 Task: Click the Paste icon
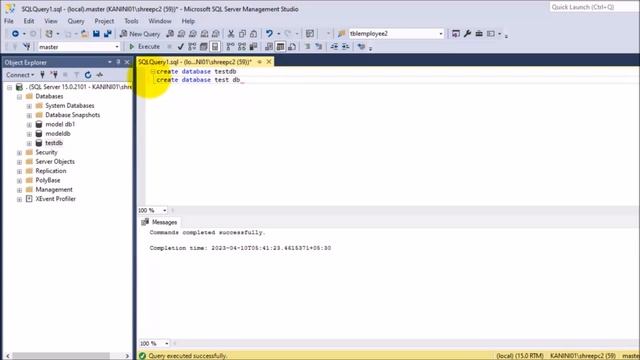254,34
